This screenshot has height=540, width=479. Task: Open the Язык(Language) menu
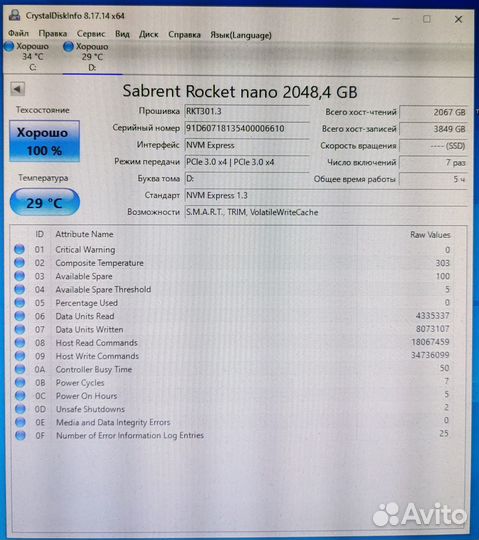pyautogui.click(x=241, y=35)
